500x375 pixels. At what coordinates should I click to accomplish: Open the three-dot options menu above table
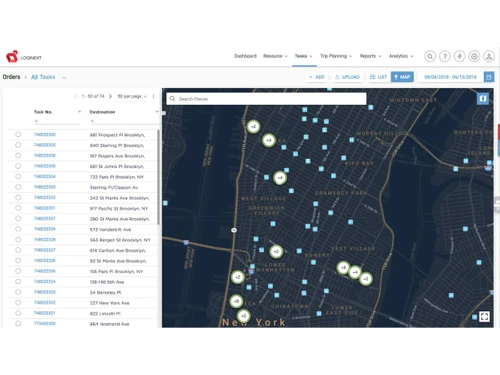click(153, 96)
